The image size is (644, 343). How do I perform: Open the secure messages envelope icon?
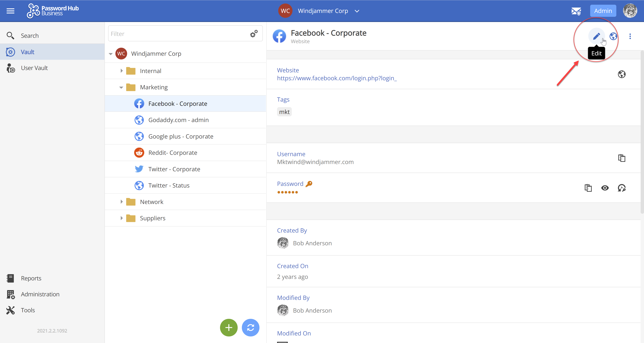pyautogui.click(x=576, y=11)
